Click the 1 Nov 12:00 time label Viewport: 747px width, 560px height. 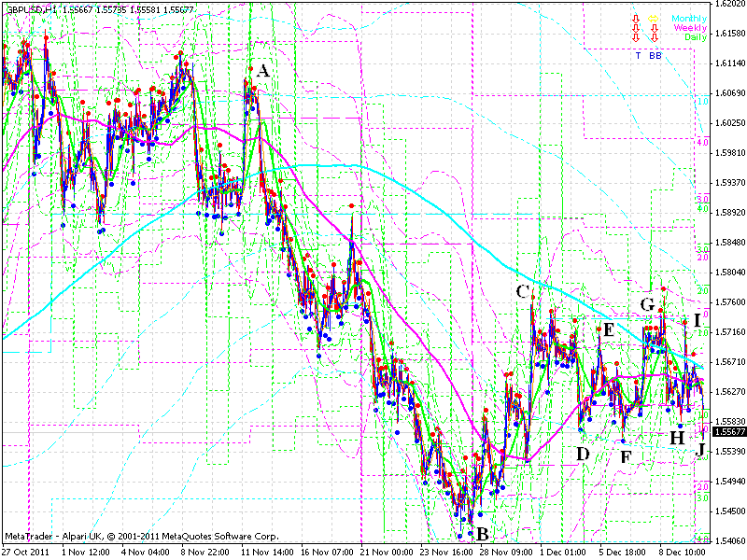[x=86, y=553]
